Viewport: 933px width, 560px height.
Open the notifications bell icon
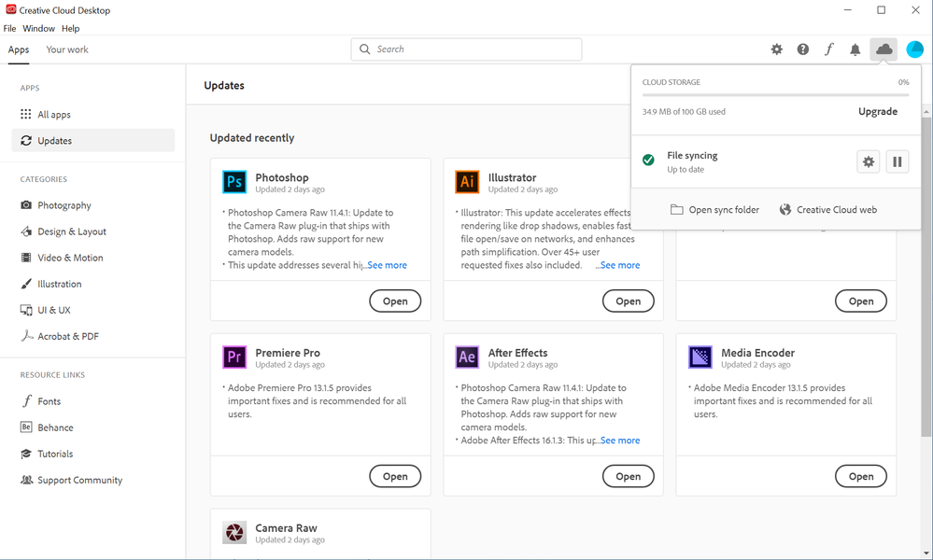pyautogui.click(x=855, y=49)
